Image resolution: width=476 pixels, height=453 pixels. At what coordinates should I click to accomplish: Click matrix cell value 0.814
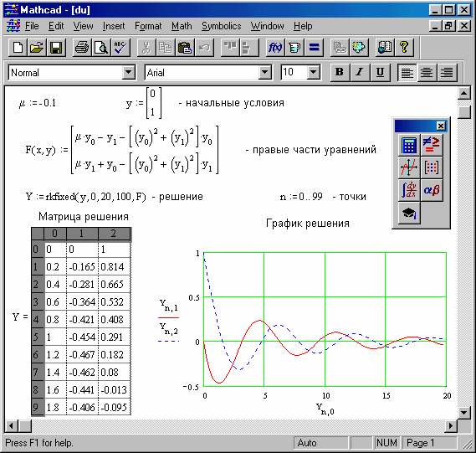[x=112, y=267]
